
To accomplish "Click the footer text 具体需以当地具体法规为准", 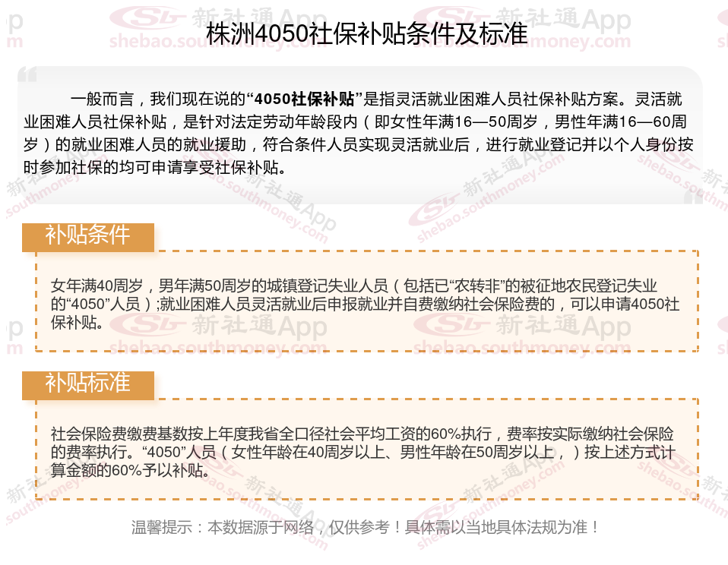I will (x=495, y=527).
